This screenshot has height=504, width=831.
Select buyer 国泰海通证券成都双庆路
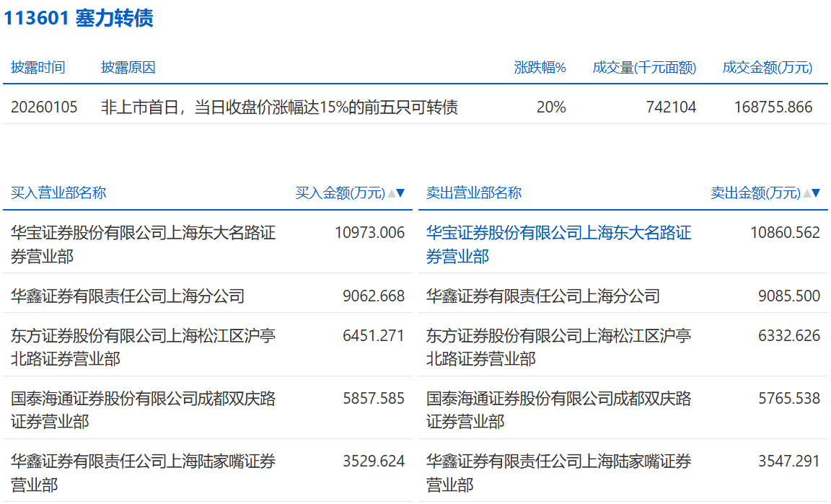pyautogui.click(x=143, y=410)
